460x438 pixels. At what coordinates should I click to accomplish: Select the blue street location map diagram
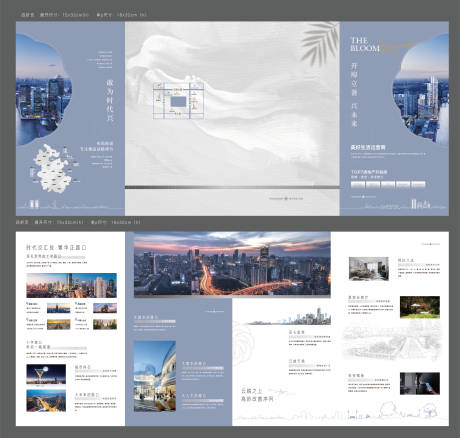click(179, 101)
